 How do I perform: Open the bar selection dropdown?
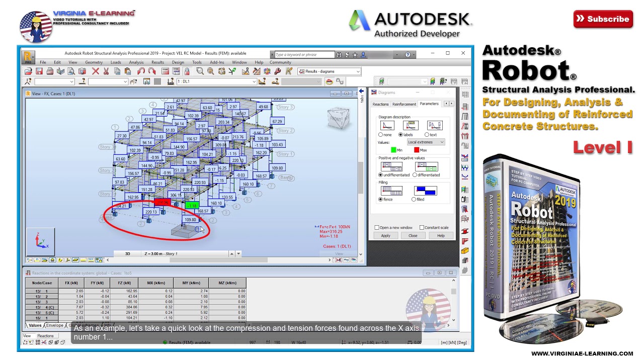(108, 81)
